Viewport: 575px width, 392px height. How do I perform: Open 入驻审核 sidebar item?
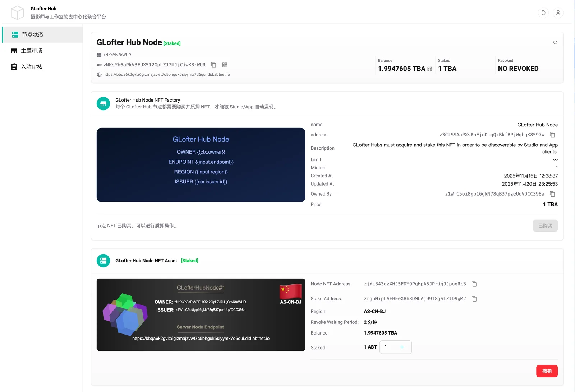[x=42, y=67]
